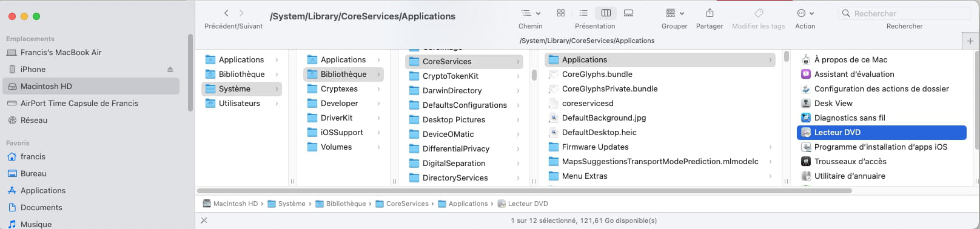Click Trousseaux d'accès app icon

tap(806, 161)
